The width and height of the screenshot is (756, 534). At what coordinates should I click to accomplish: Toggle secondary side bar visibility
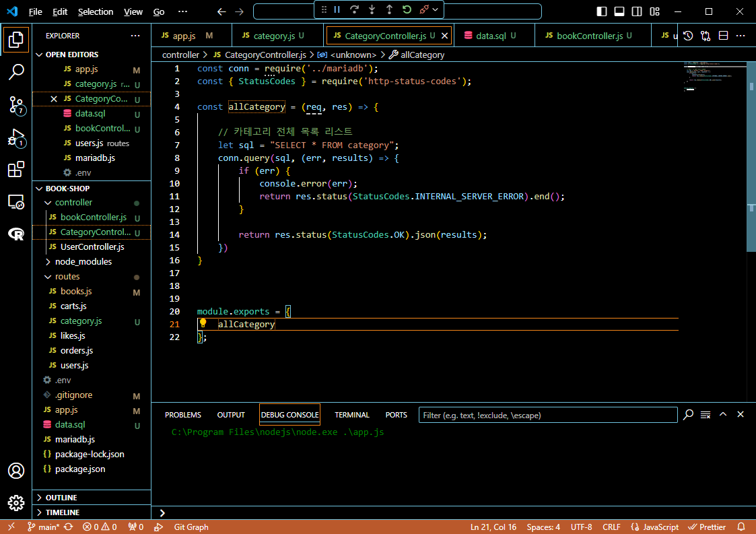pos(637,11)
